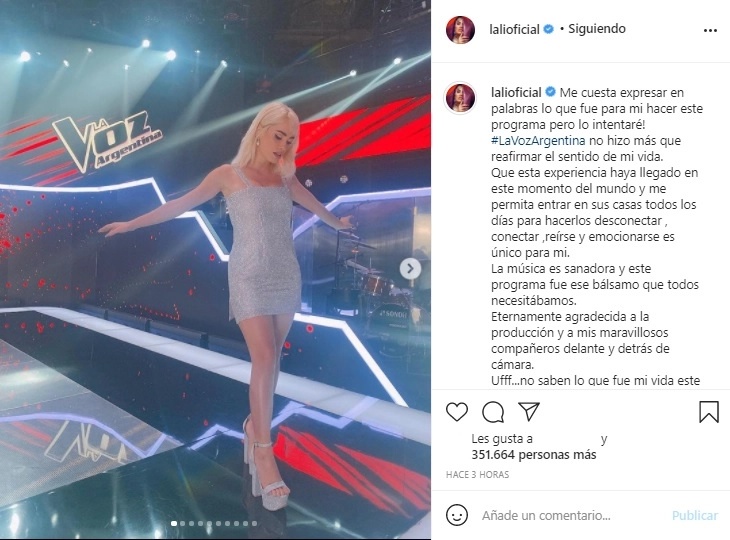Open the #LaVozArgentina hashtag link
The image size is (730, 540).
538,141
